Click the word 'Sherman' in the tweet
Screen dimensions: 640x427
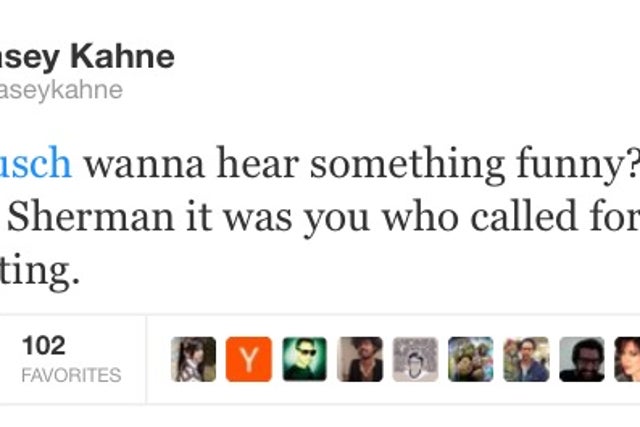point(91,217)
